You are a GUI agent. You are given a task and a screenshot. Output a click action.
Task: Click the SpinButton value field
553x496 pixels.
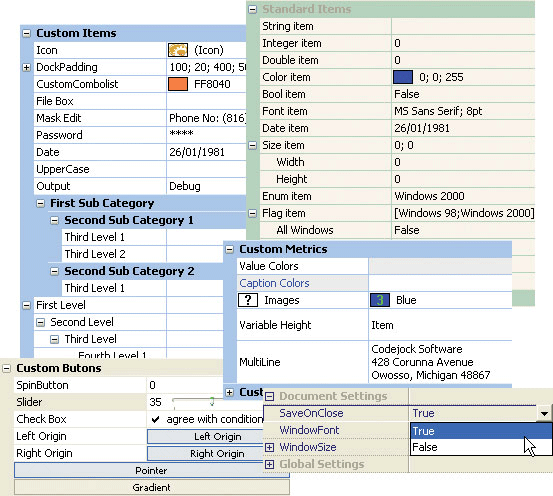point(185,385)
